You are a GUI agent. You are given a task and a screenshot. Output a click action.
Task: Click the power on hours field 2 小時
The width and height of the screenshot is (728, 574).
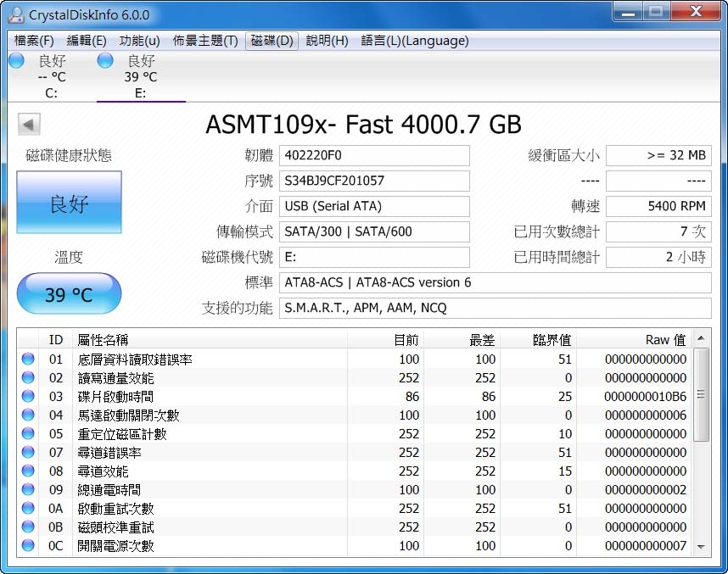click(x=658, y=257)
